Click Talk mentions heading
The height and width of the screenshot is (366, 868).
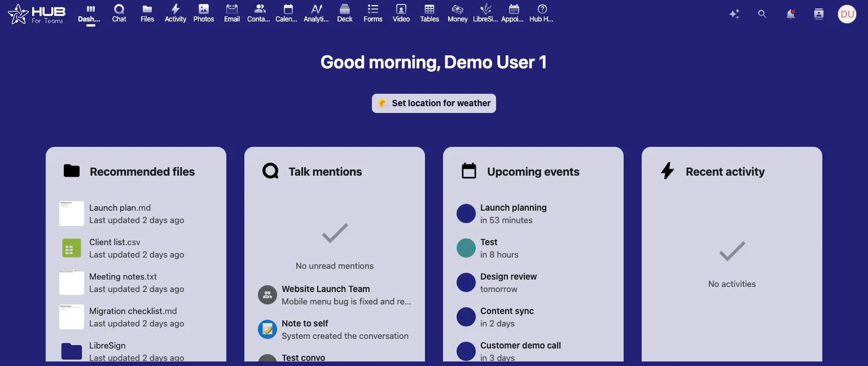[325, 172]
